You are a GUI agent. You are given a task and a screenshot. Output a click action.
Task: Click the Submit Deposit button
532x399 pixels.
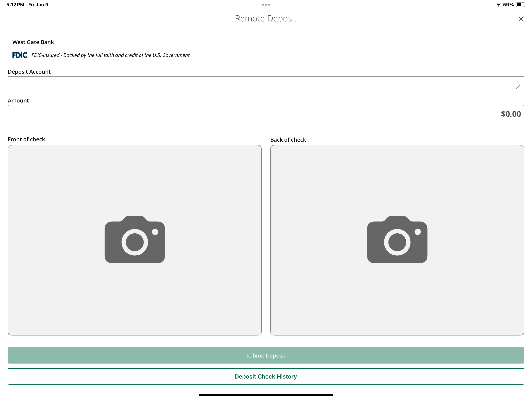pos(266,355)
